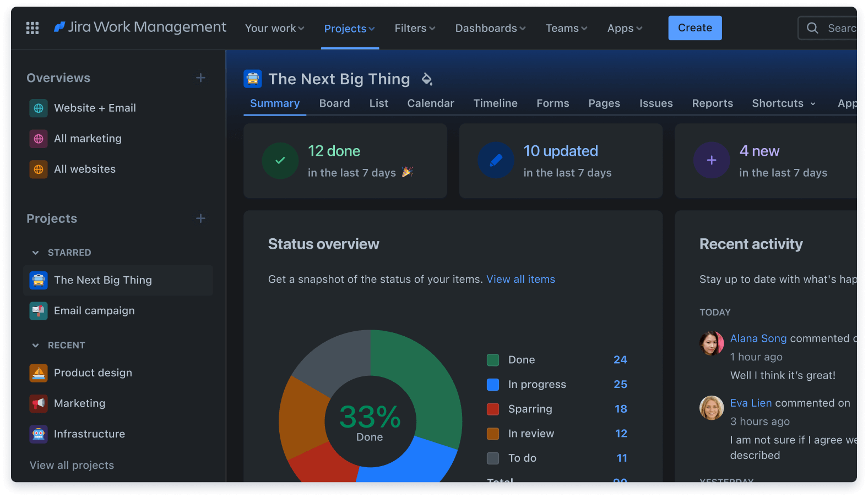This screenshot has width=868, height=498.
Task: Click the paint bucket icon beside project title
Action: tap(427, 79)
